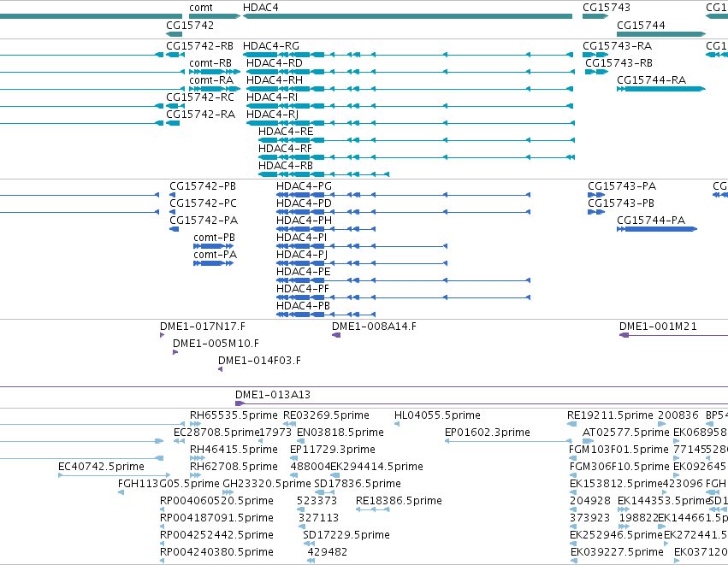Click the comt-RA transcript label
This screenshot has height=565, width=728.
[211, 80]
